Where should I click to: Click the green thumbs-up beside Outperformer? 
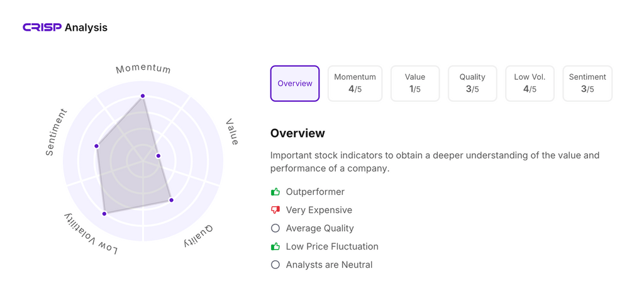coord(275,192)
